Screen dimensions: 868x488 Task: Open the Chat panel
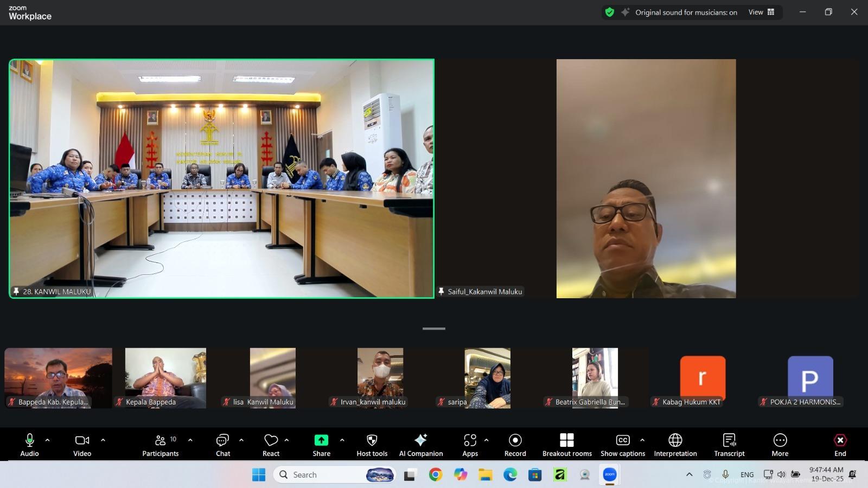pos(223,445)
